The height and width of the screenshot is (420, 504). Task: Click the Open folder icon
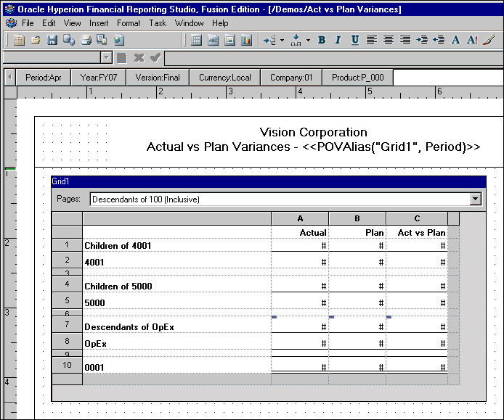tap(36, 40)
